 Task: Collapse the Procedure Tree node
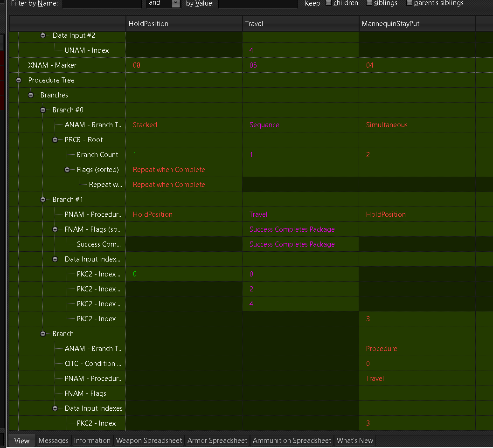[x=19, y=80]
